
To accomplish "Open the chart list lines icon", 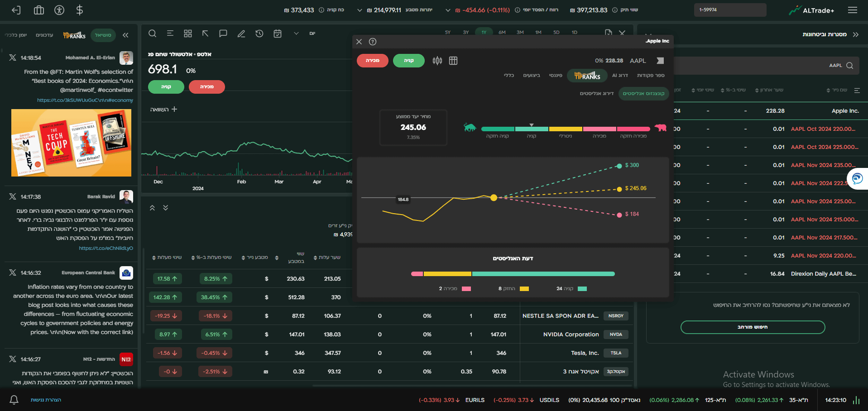I will pyautogui.click(x=170, y=33).
